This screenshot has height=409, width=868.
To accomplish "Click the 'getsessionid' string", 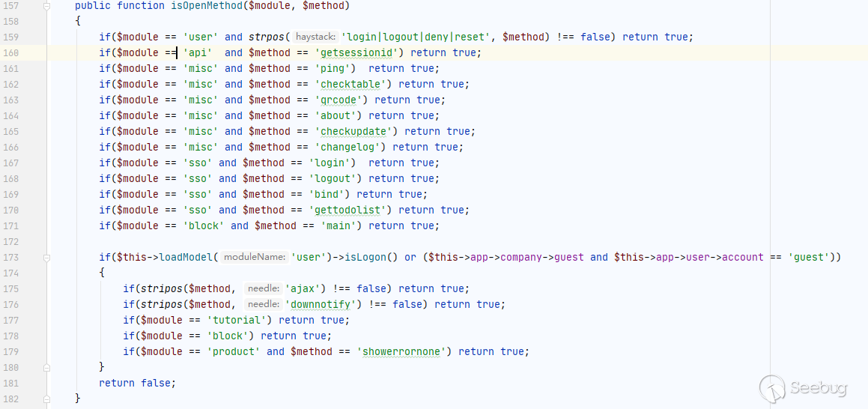I will tap(359, 52).
